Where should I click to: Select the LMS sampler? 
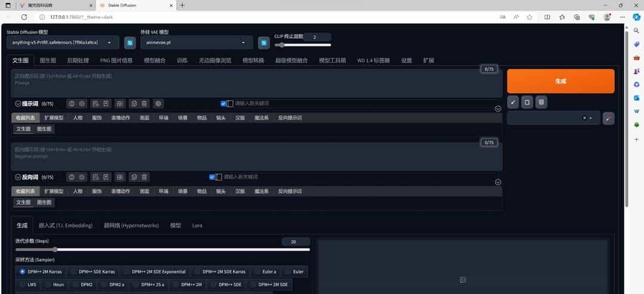(28, 284)
